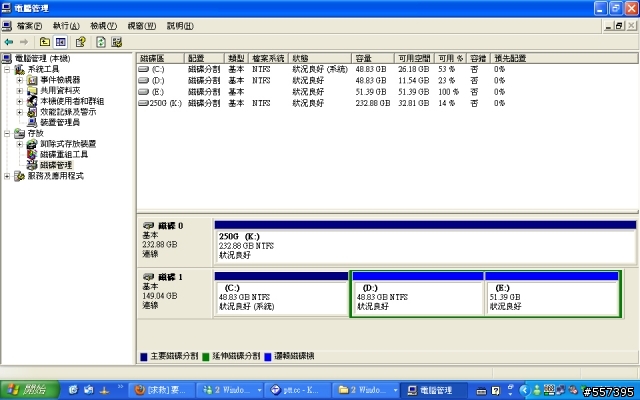
Task: Collapse the 系統工具 tree node
Action: pos(7,69)
